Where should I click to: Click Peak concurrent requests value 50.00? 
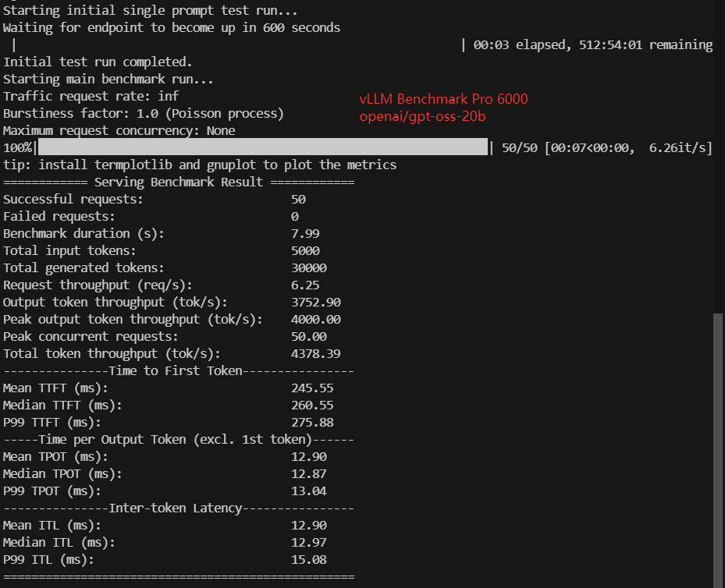point(309,336)
